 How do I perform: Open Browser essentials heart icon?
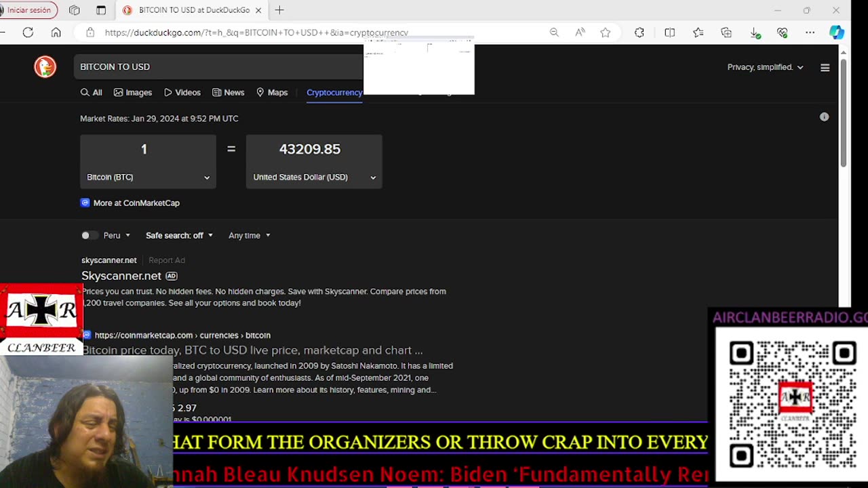783,33
